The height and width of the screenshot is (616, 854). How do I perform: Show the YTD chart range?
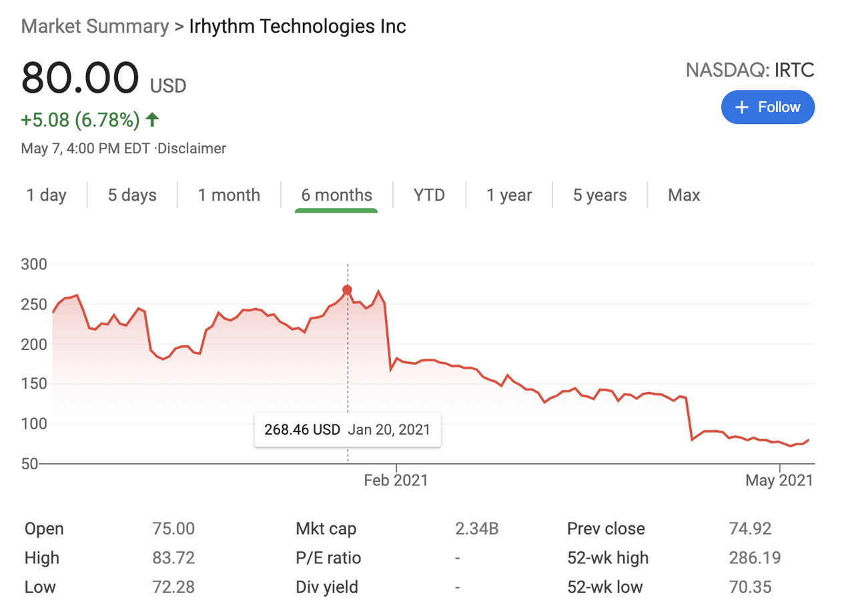[x=429, y=195]
